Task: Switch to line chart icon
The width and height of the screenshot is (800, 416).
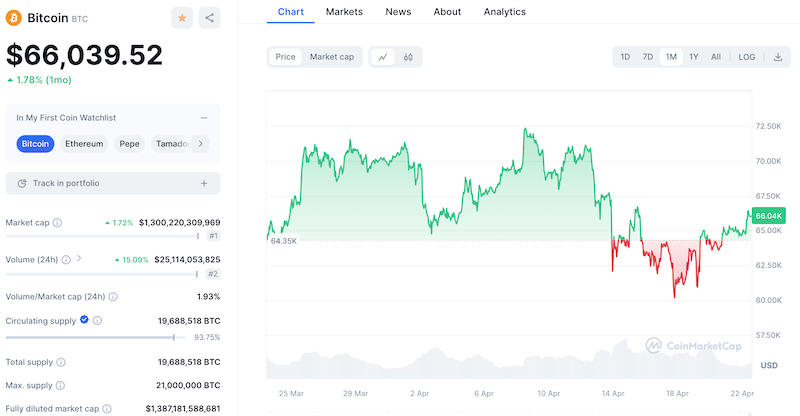Action: point(383,57)
